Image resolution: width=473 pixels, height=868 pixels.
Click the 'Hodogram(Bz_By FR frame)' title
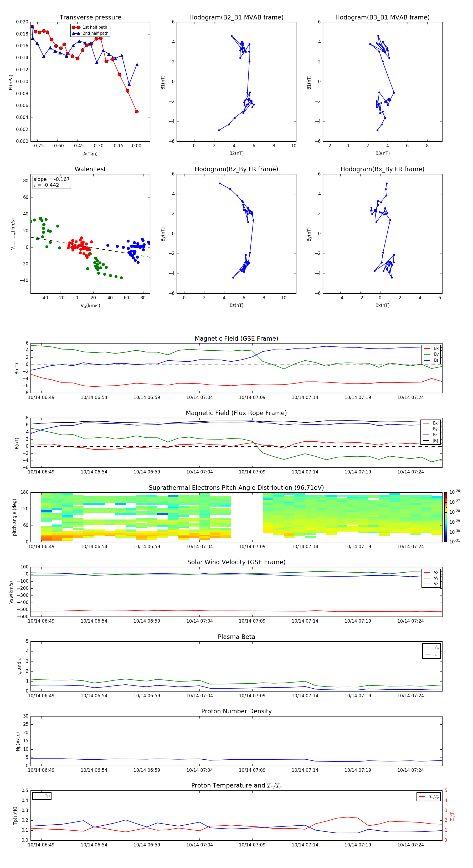236,169
